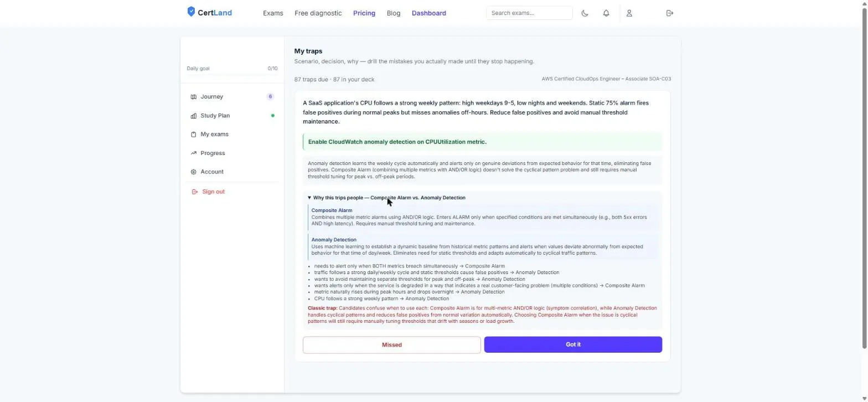The height and width of the screenshot is (402, 868).
Task: Open Account settings in the sidebar
Action: pos(232,172)
